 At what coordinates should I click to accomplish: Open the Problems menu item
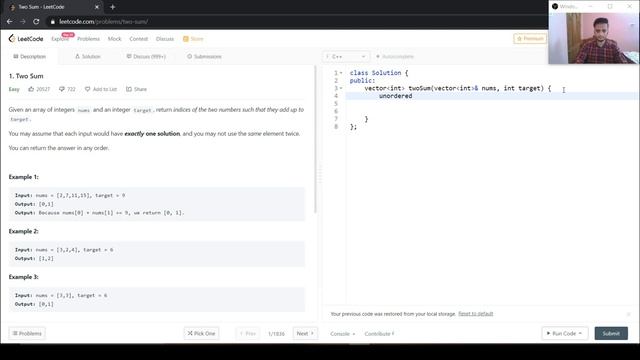point(88,39)
